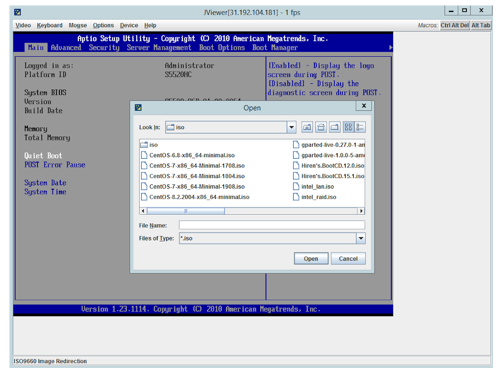Open the Device menu

coord(129,25)
